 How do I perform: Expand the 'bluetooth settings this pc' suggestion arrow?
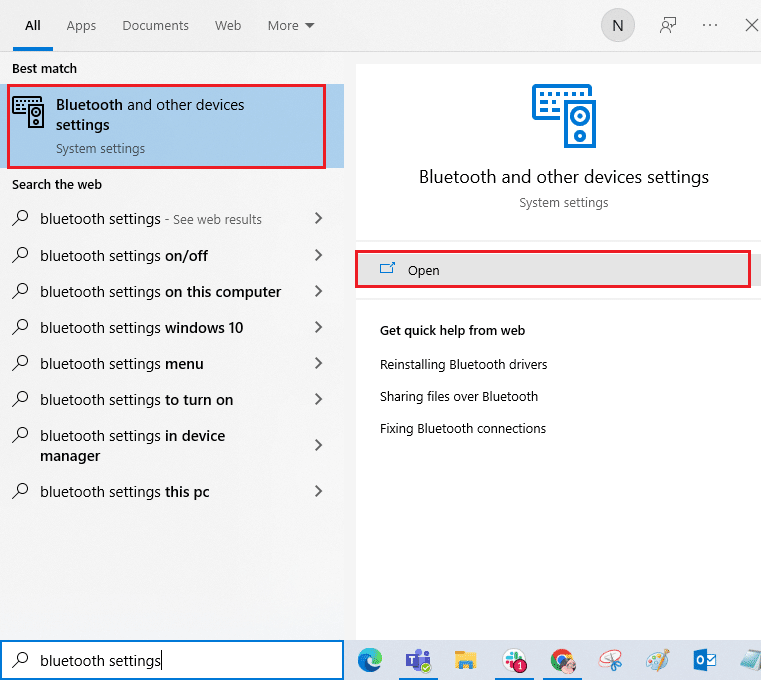click(318, 491)
